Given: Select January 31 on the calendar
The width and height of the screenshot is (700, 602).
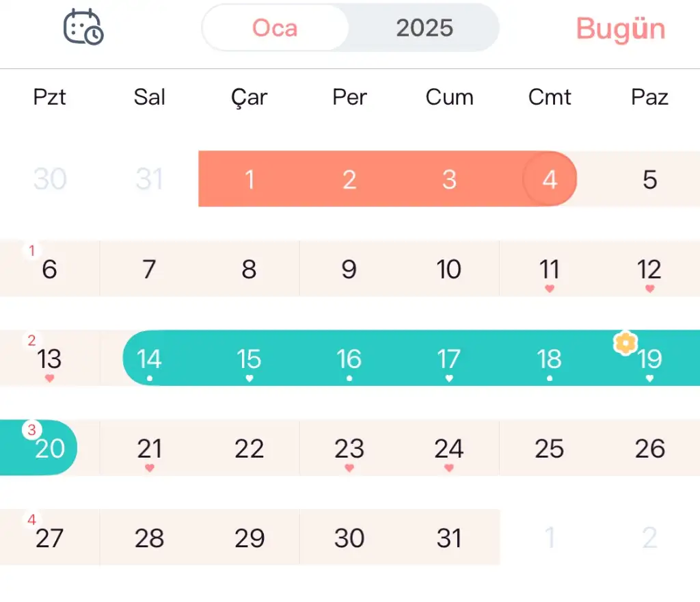Looking at the screenshot, I should (x=449, y=538).
